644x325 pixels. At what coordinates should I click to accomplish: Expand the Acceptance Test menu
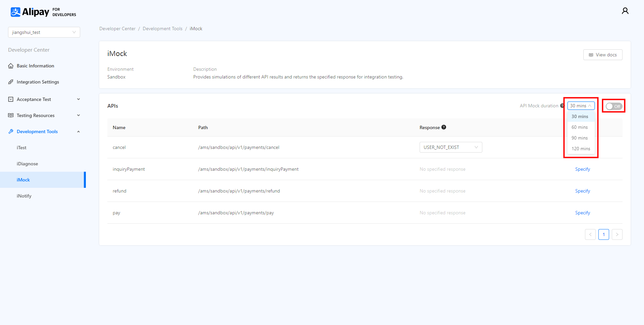coord(44,99)
